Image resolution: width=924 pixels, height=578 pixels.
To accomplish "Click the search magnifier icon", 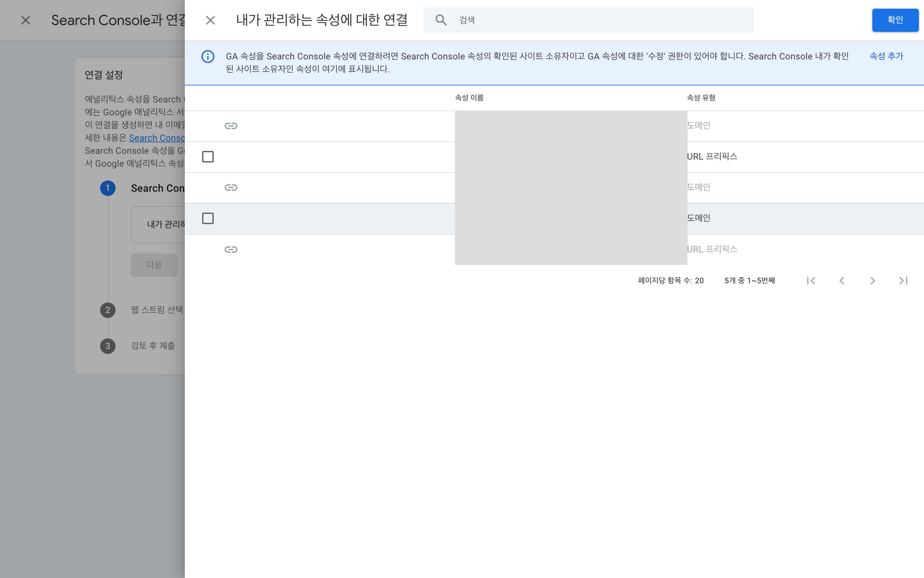I will click(441, 20).
